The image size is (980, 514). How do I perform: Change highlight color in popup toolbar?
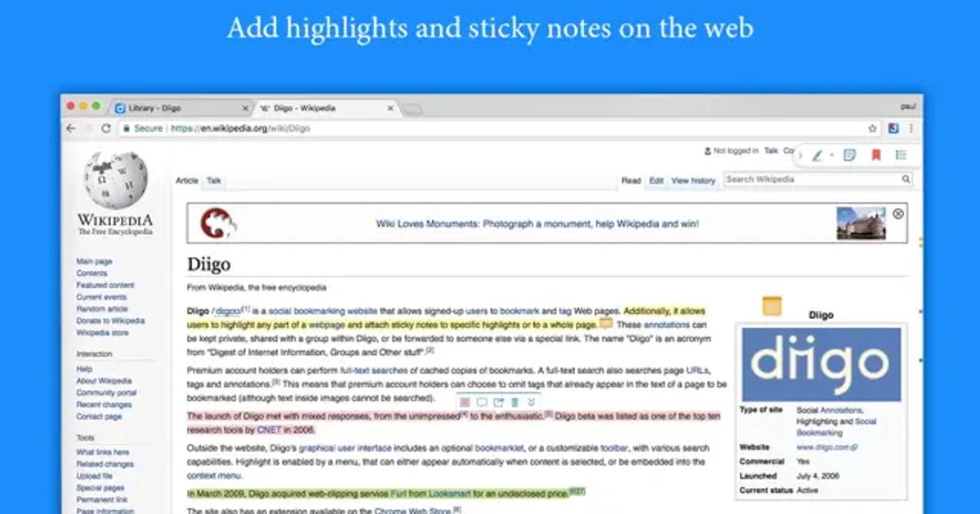[465, 402]
